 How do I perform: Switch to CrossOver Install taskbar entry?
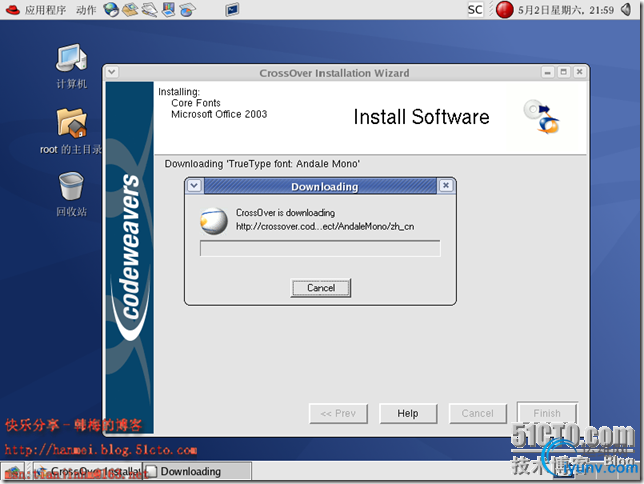point(88,471)
